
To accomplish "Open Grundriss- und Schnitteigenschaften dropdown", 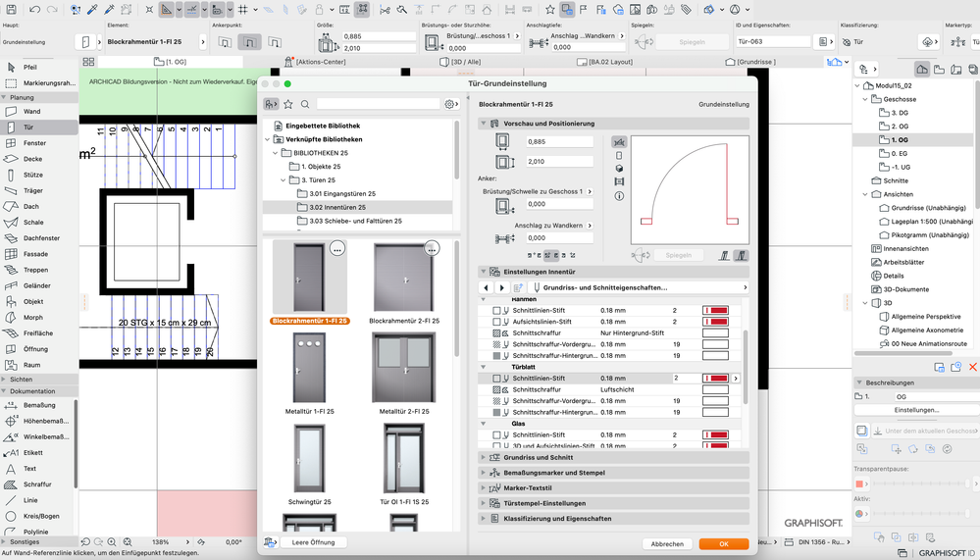I will coord(639,287).
